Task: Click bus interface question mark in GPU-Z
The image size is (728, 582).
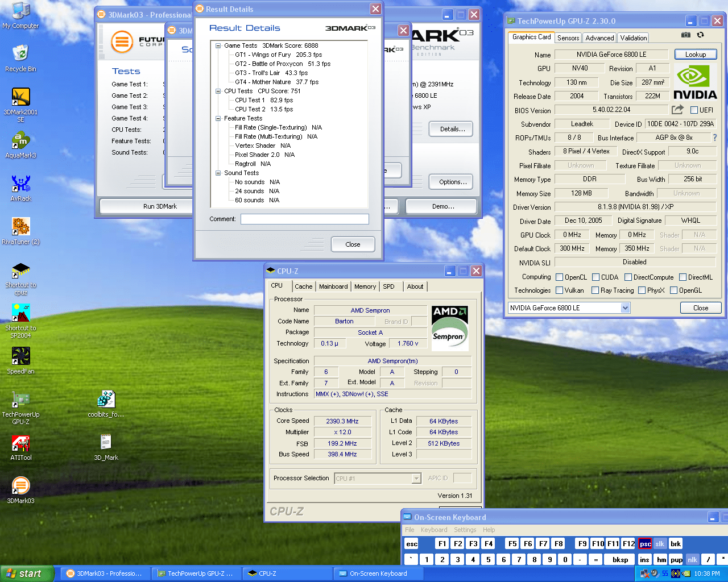Action: pos(715,138)
